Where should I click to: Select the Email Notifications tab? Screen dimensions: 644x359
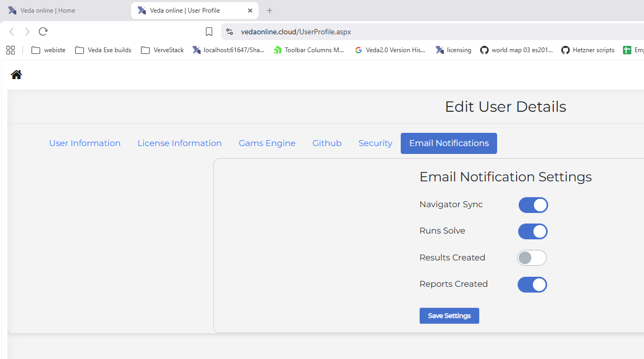[x=449, y=143]
